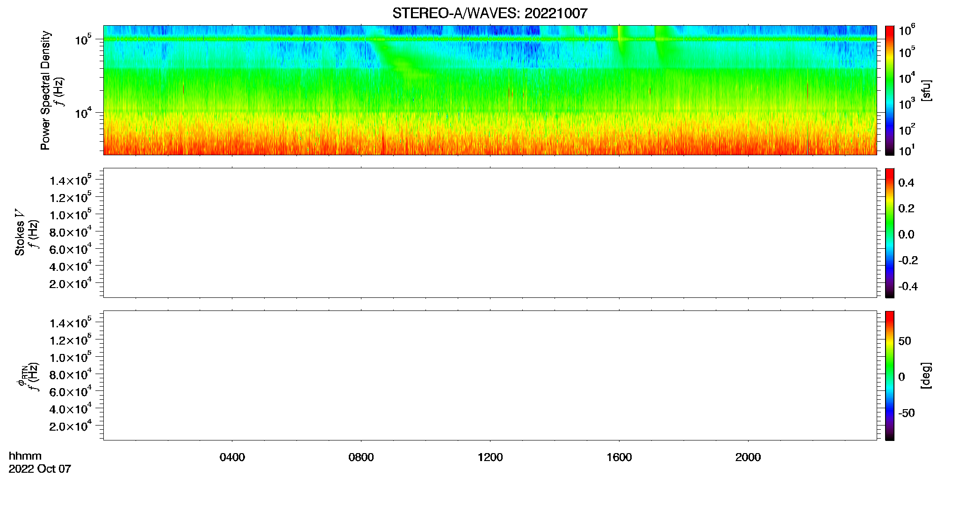
Task: Click the hhmm time format label
Action: pyautogui.click(x=25, y=456)
